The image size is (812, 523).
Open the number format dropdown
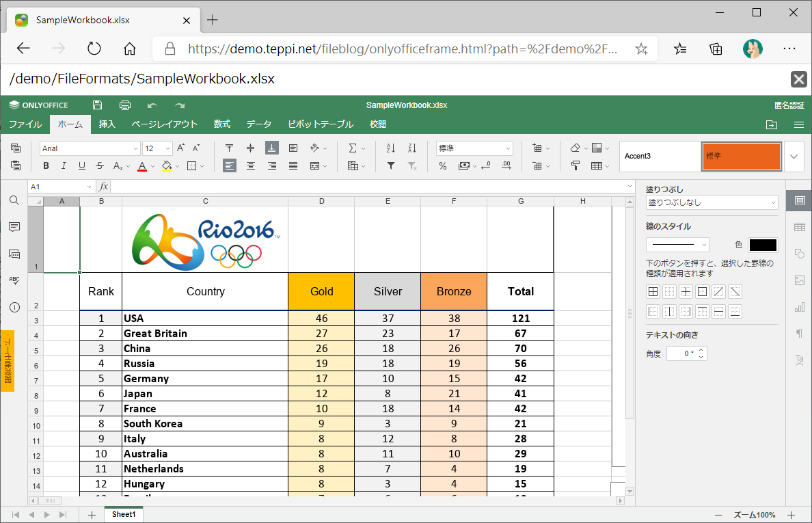(x=507, y=148)
